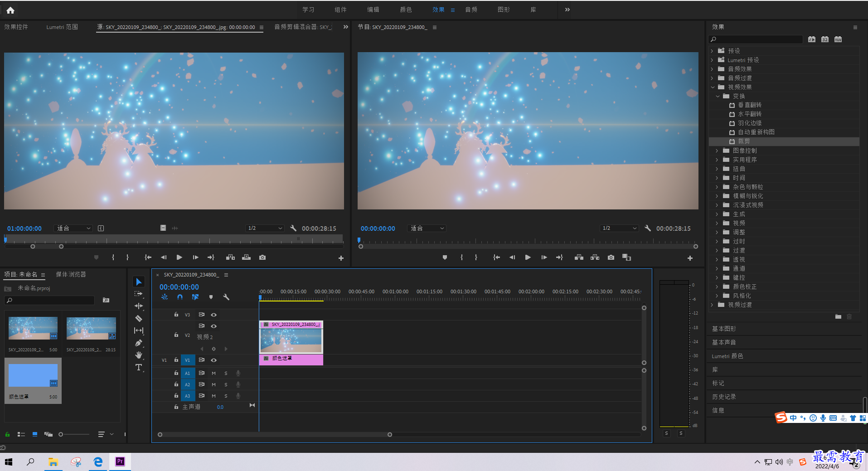This screenshot has width=868, height=471.
Task: Click Overwrite button in Source monitor
Action: tap(246, 257)
